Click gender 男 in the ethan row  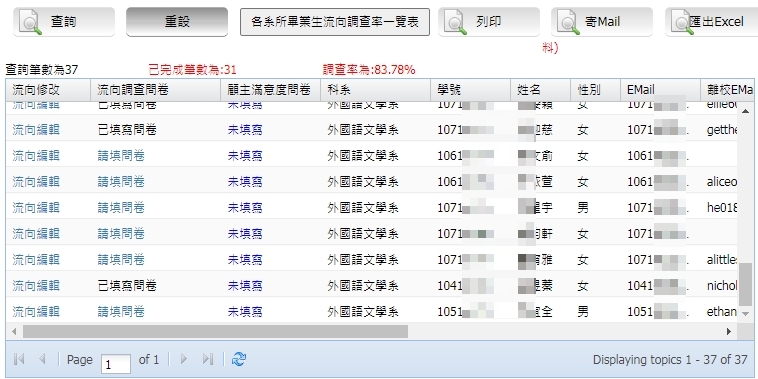583,312
